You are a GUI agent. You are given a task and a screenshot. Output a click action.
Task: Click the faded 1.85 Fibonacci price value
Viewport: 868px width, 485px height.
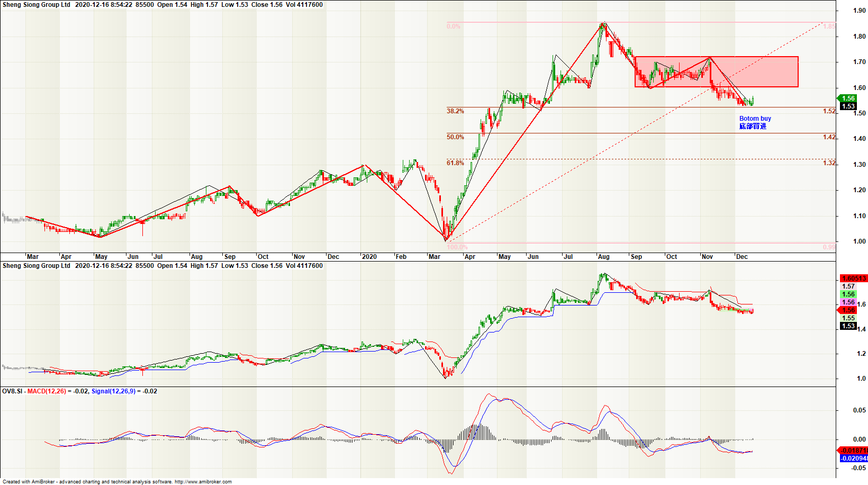[x=829, y=26]
